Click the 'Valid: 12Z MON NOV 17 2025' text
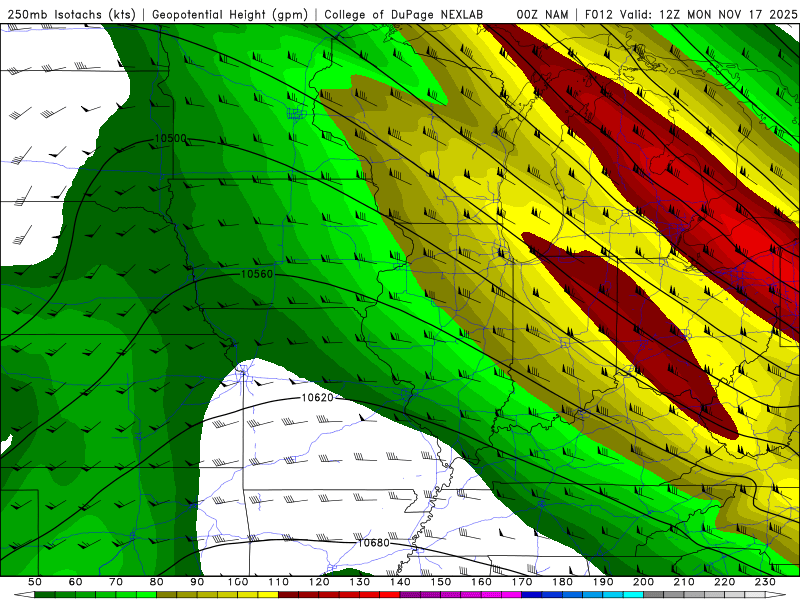This screenshot has width=800, height=600. (709, 14)
